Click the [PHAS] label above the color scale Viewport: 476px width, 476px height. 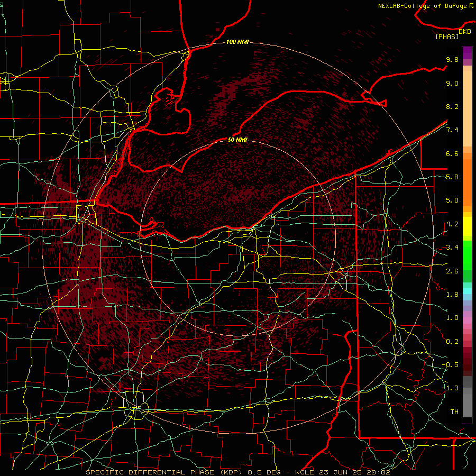(447, 36)
